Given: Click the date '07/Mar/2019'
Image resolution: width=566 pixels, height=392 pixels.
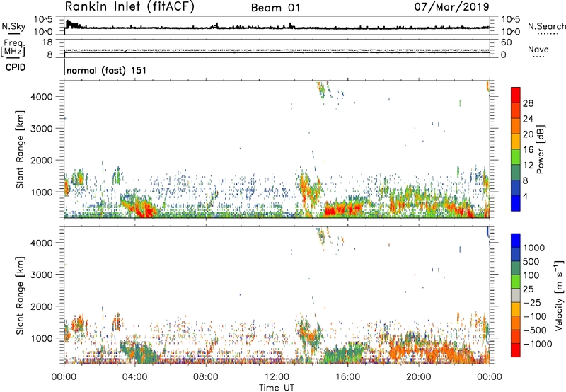Looking at the screenshot, I should point(451,6).
